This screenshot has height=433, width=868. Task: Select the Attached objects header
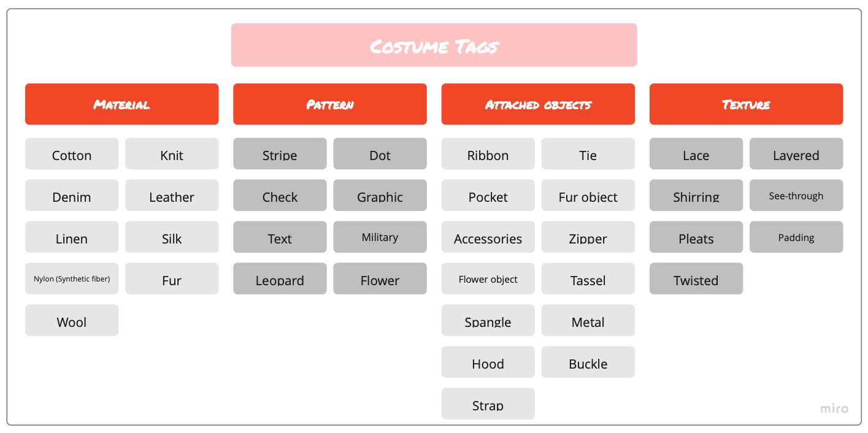538,104
